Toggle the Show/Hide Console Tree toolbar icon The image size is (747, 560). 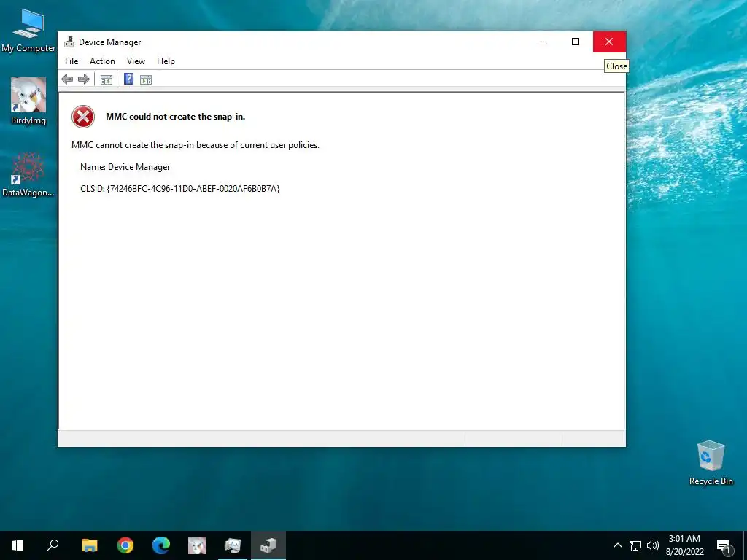pos(107,79)
